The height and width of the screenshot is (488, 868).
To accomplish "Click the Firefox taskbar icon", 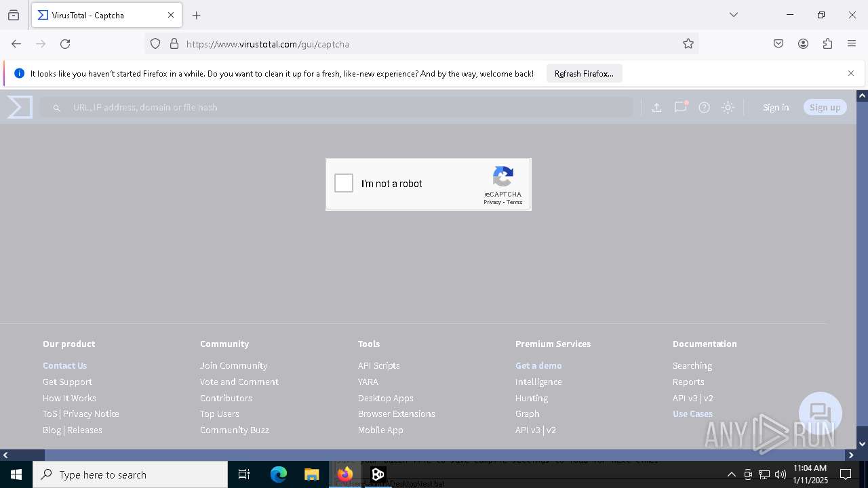I will [345, 474].
